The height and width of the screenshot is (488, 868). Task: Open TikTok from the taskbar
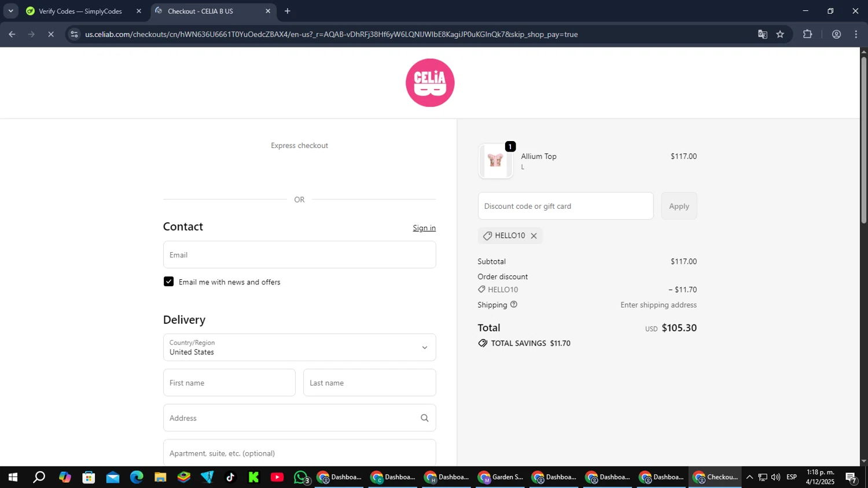point(230,477)
